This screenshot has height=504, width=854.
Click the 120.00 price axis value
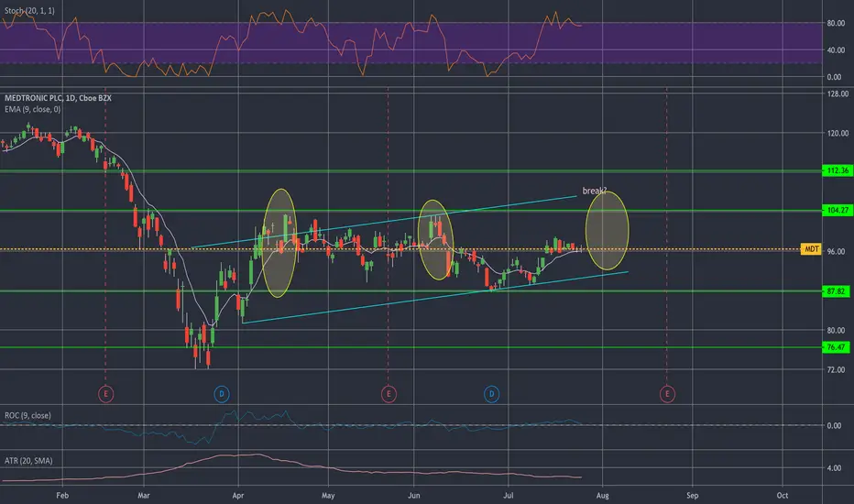838,133
